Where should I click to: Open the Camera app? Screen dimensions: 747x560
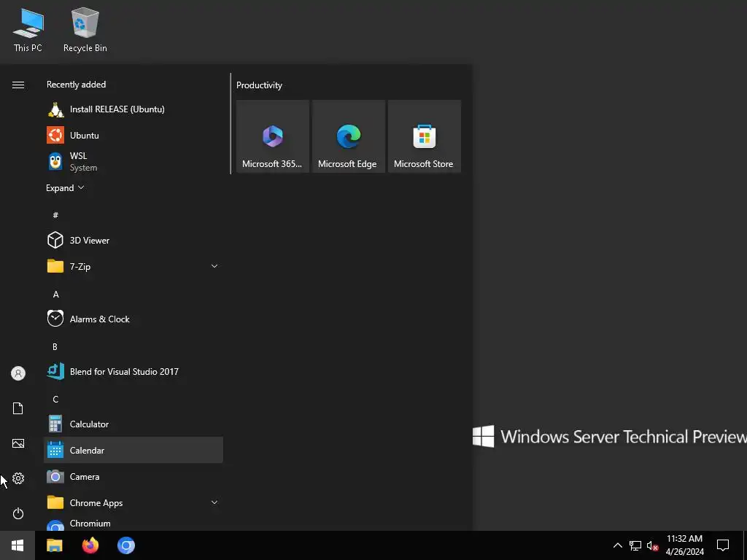[133, 476]
